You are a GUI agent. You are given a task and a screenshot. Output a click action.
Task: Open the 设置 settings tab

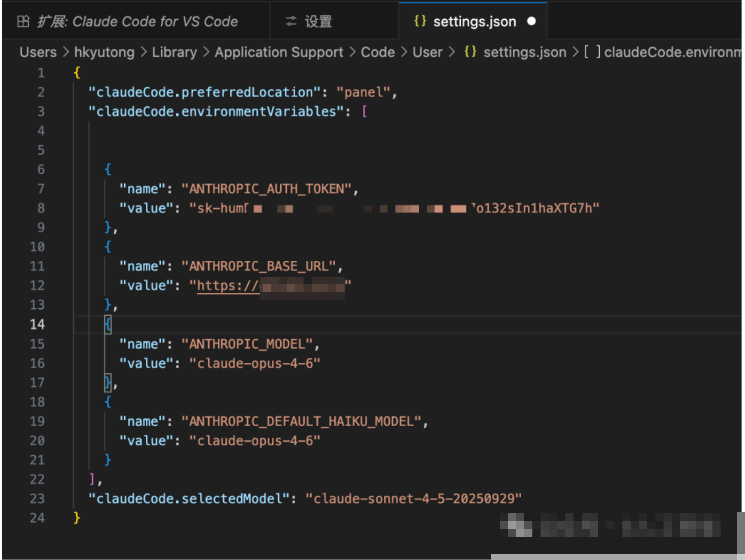[334, 21]
